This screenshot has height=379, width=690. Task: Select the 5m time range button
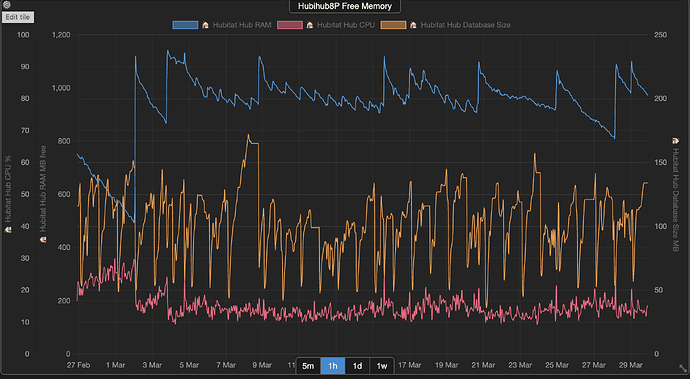[x=308, y=366]
